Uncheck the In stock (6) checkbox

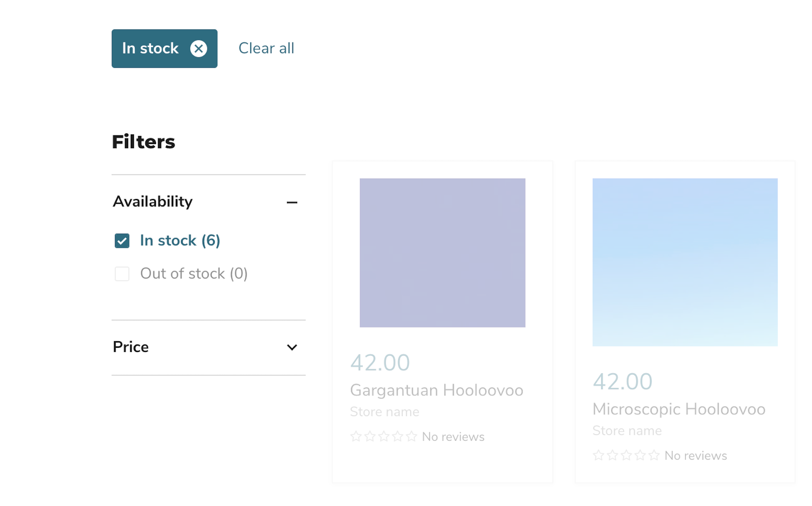(122, 241)
